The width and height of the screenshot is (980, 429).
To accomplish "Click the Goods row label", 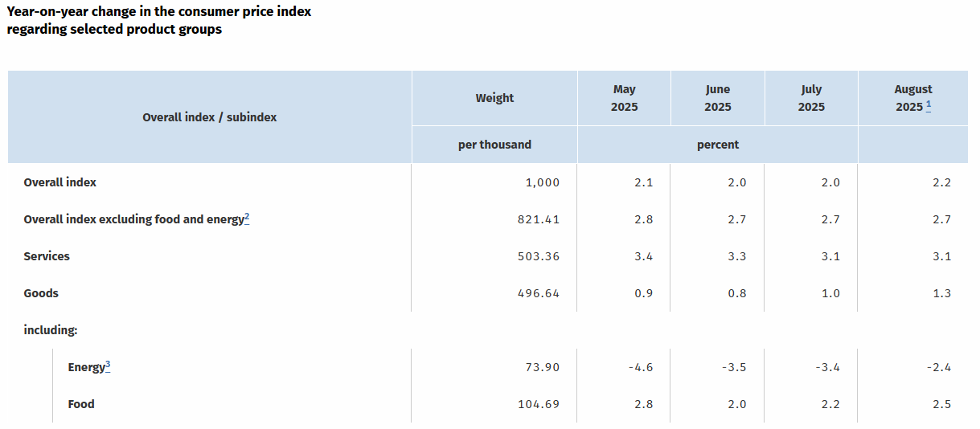I will (x=41, y=293).
